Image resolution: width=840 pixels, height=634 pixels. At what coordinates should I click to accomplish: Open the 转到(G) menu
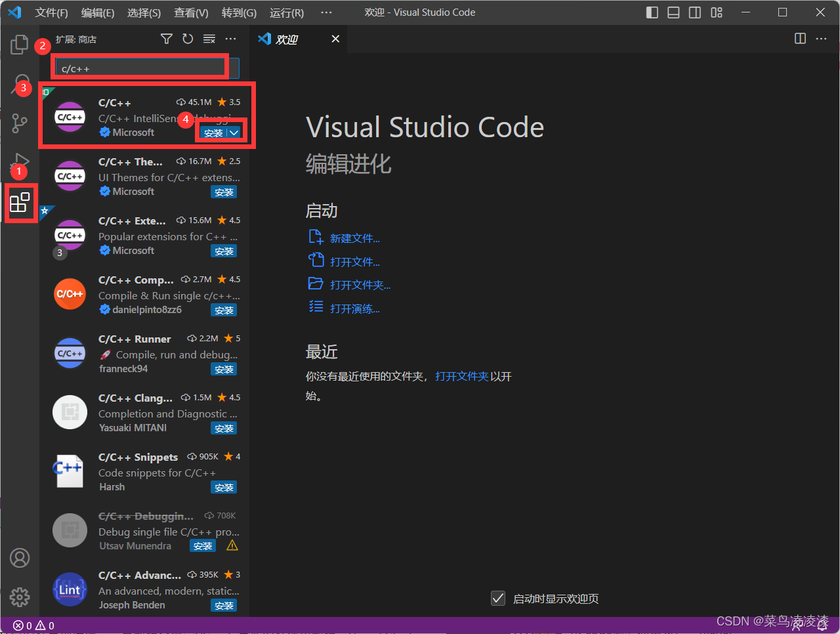[239, 12]
